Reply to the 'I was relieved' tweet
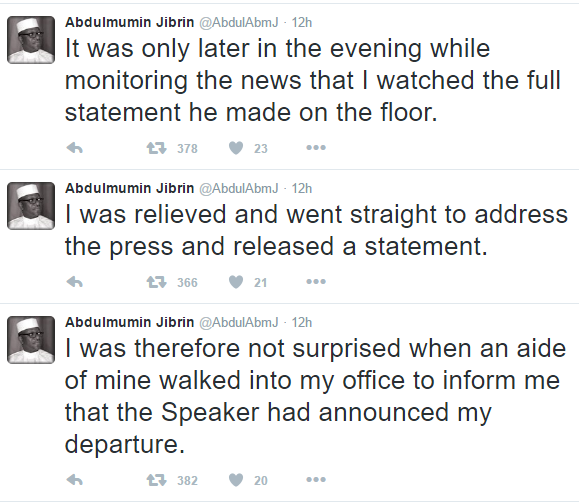Viewport: 579px width, 502px height. (75, 282)
